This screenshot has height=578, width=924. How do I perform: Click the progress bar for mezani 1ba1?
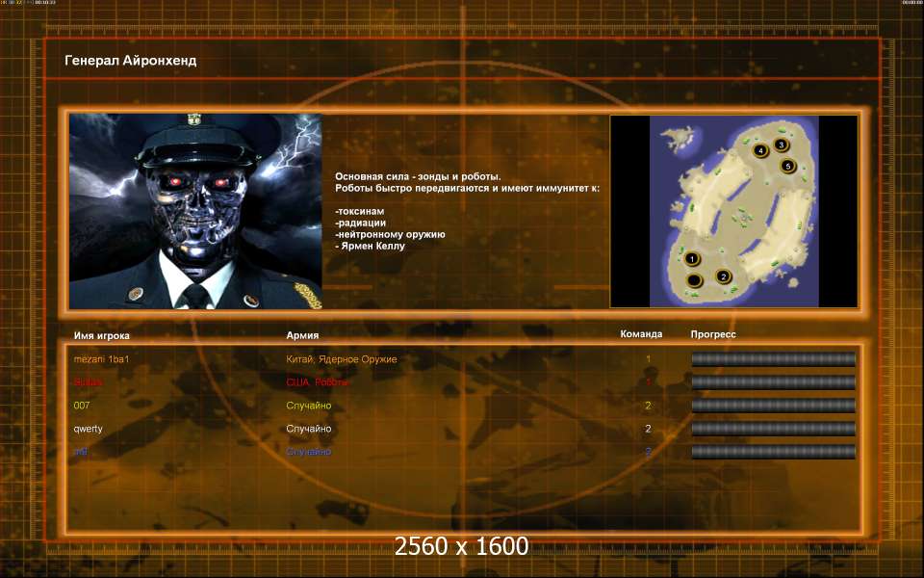tap(773, 359)
